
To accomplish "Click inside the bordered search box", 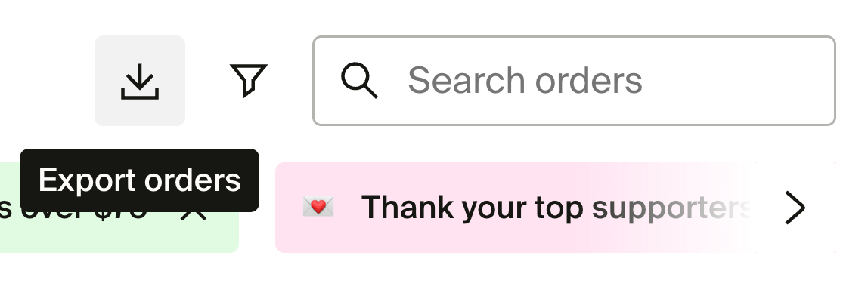I will 574,81.
